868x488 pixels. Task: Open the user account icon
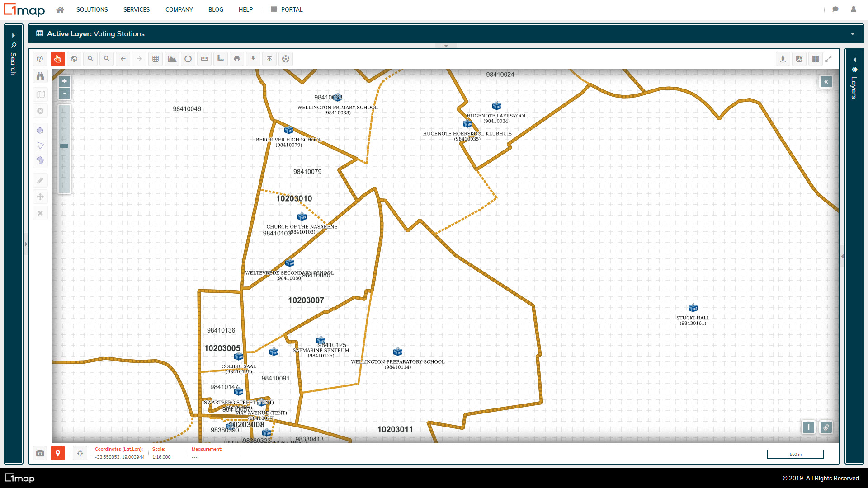coord(854,9)
